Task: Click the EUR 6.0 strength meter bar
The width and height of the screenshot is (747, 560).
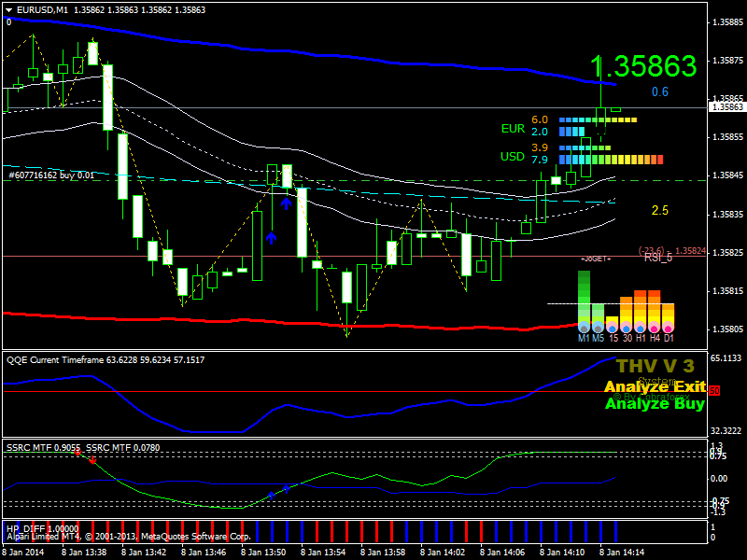Action: click(x=598, y=120)
